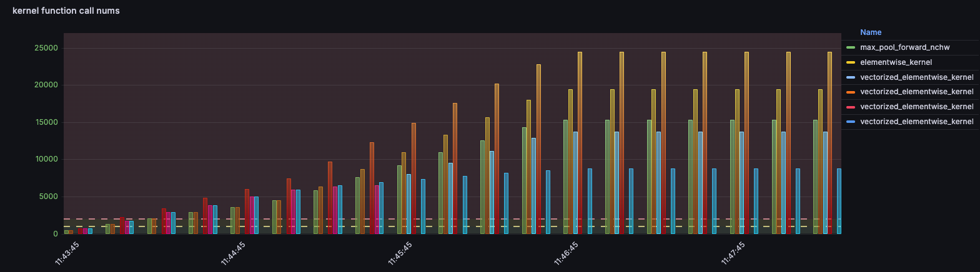This screenshot has height=272, width=980.
Task: Isolate vectorized_elementwise_kernel label next to orange swatch
Action: click(x=916, y=92)
